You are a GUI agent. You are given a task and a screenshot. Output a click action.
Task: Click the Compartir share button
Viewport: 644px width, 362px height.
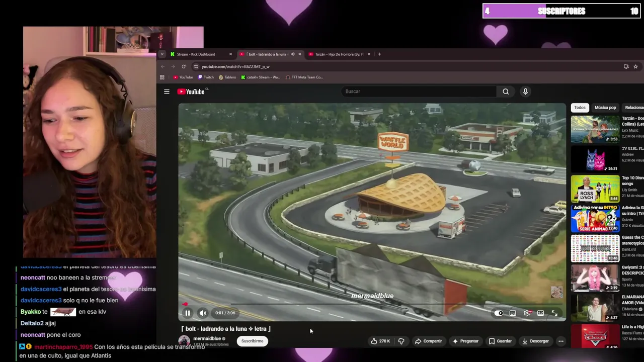coord(428,341)
